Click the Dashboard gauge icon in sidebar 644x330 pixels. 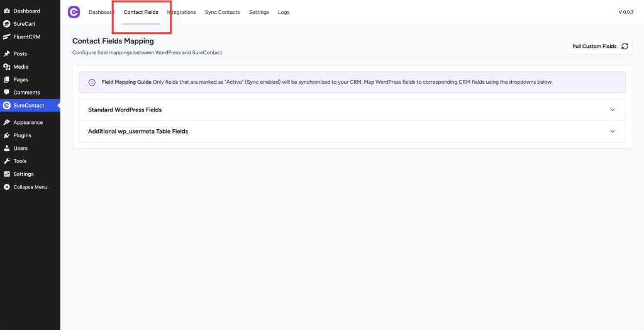[6, 11]
